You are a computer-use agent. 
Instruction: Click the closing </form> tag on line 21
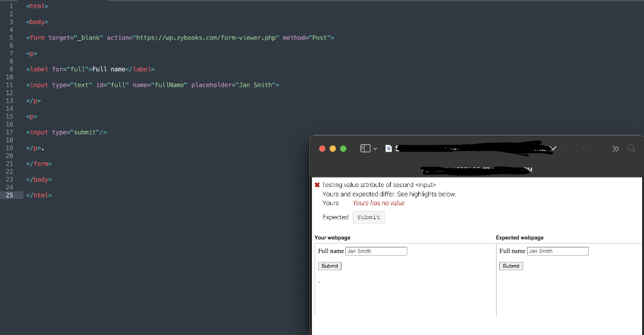click(x=39, y=164)
